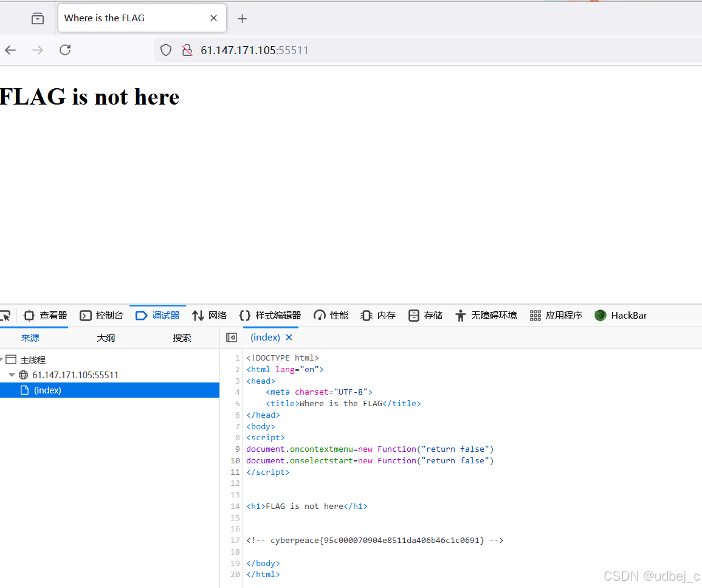Viewport: 702px width, 588px height.
Task: Click the cyberpeace flag comment text
Action: coord(375,541)
